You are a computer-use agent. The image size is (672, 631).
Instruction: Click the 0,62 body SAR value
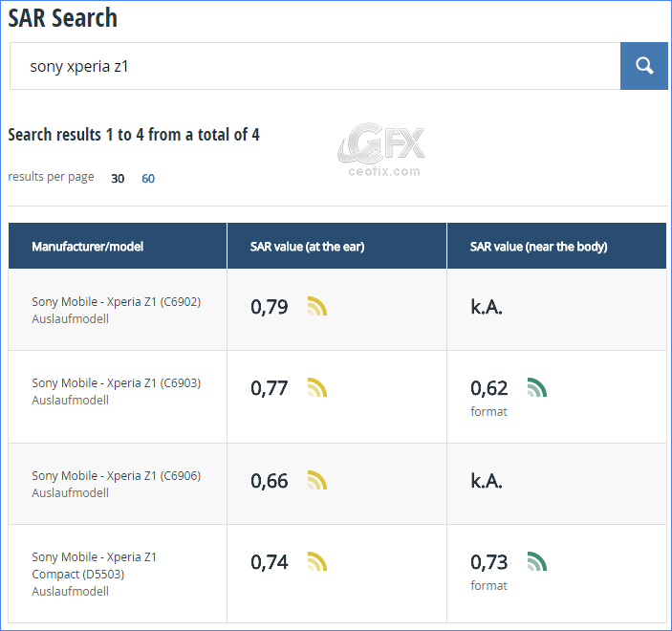point(489,388)
